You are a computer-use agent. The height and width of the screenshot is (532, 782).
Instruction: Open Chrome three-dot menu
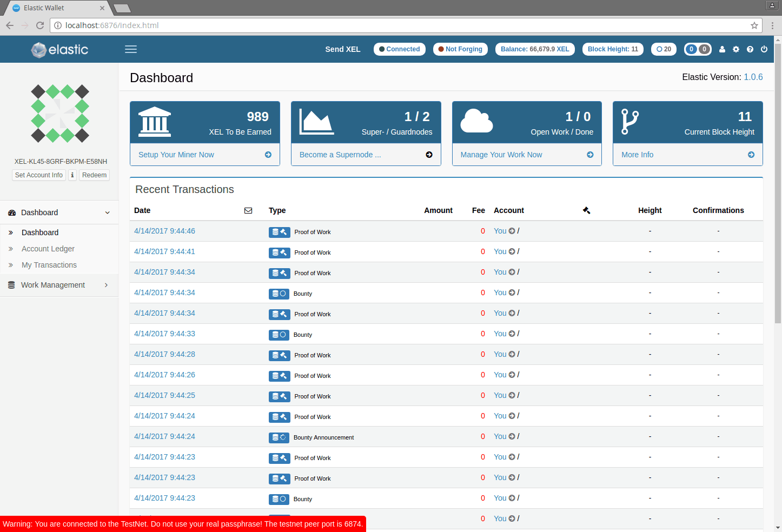(x=772, y=25)
